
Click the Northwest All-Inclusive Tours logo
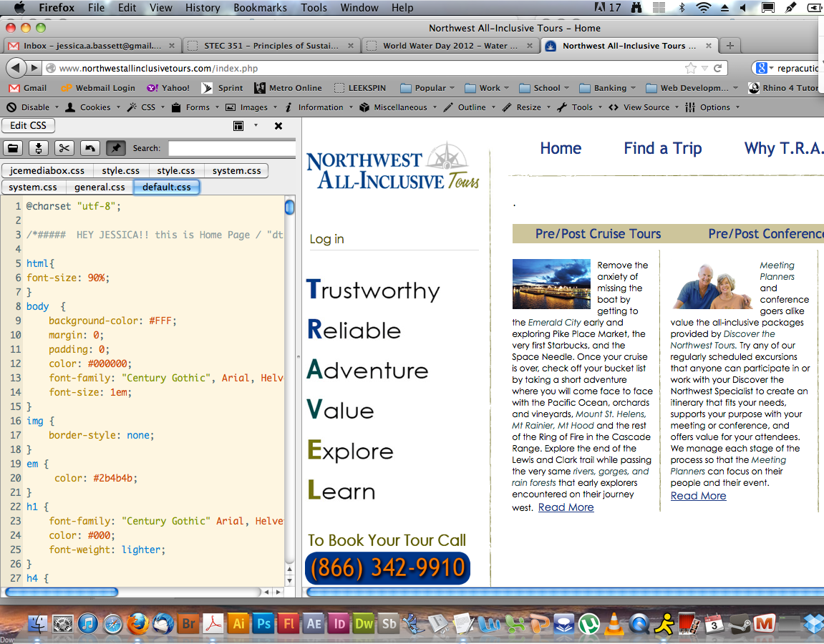coord(392,167)
